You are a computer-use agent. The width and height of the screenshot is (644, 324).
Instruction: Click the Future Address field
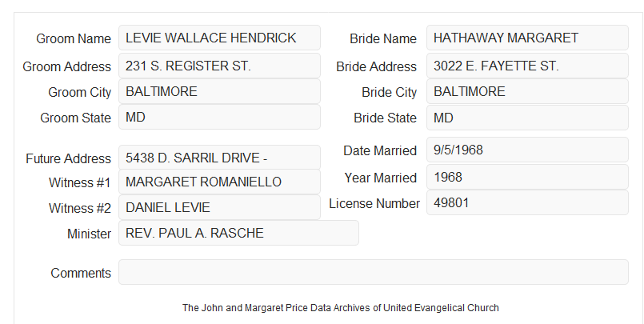[x=219, y=158]
